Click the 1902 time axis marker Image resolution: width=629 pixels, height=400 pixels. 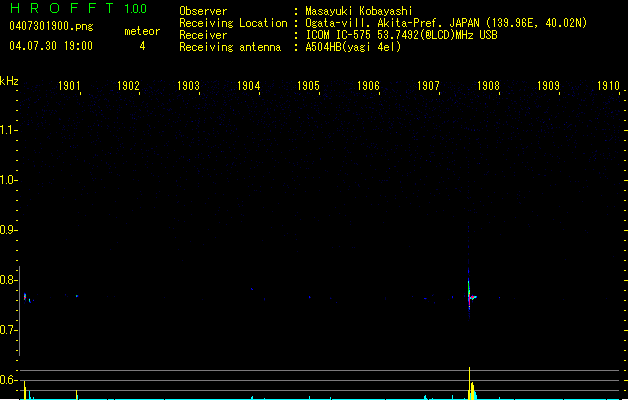[x=128, y=86]
